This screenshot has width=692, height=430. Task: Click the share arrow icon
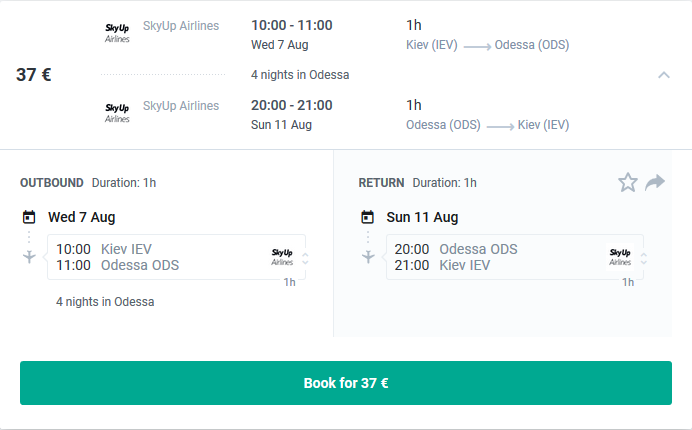click(x=655, y=182)
